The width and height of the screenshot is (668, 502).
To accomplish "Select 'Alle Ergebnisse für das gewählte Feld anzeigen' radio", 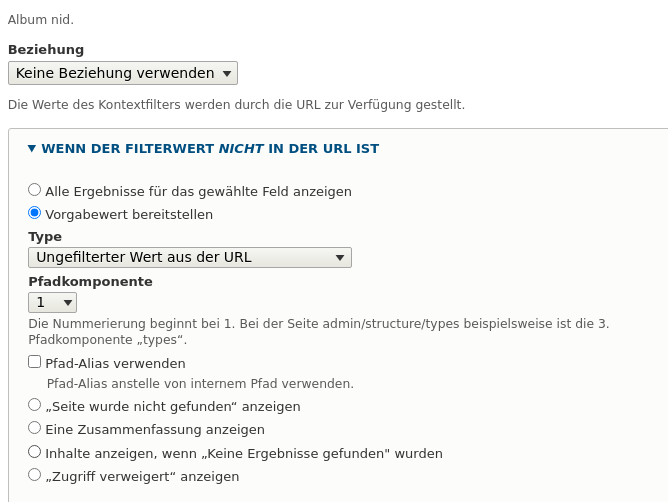I will tap(35, 190).
